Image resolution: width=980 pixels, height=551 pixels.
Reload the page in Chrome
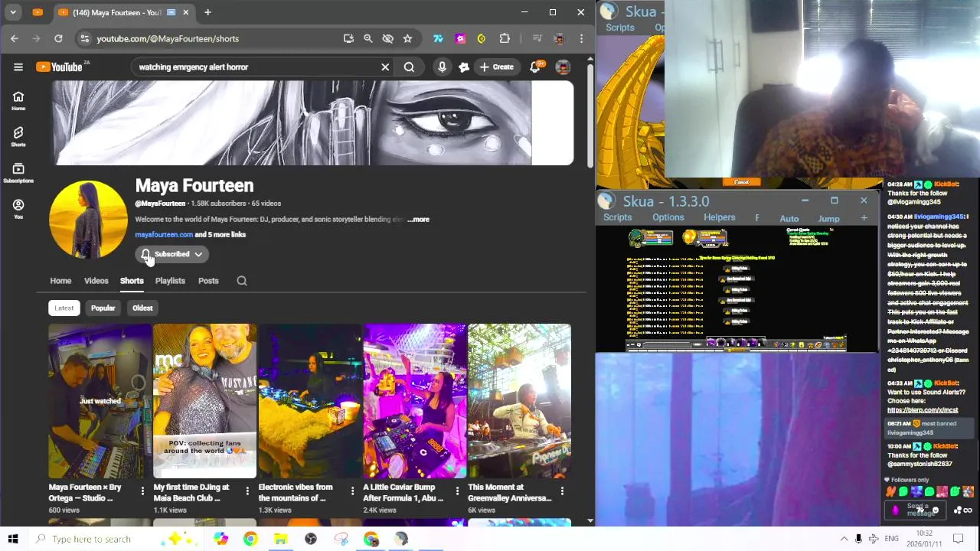[58, 38]
